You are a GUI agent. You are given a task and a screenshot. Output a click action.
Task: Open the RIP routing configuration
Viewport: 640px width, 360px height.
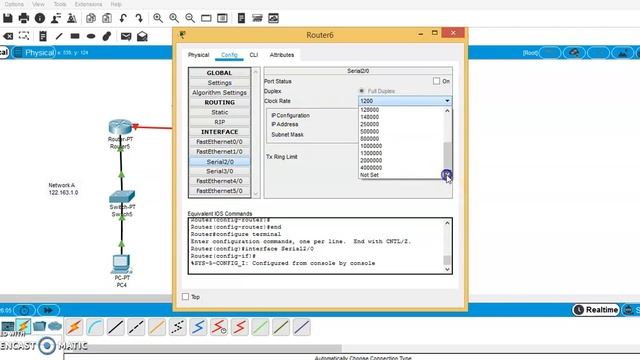coord(220,122)
